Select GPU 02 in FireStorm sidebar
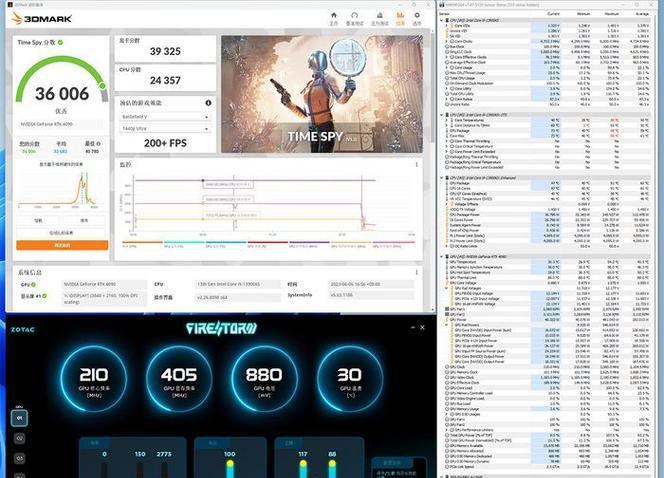The width and height of the screenshot is (664, 478). tap(19, 438)
